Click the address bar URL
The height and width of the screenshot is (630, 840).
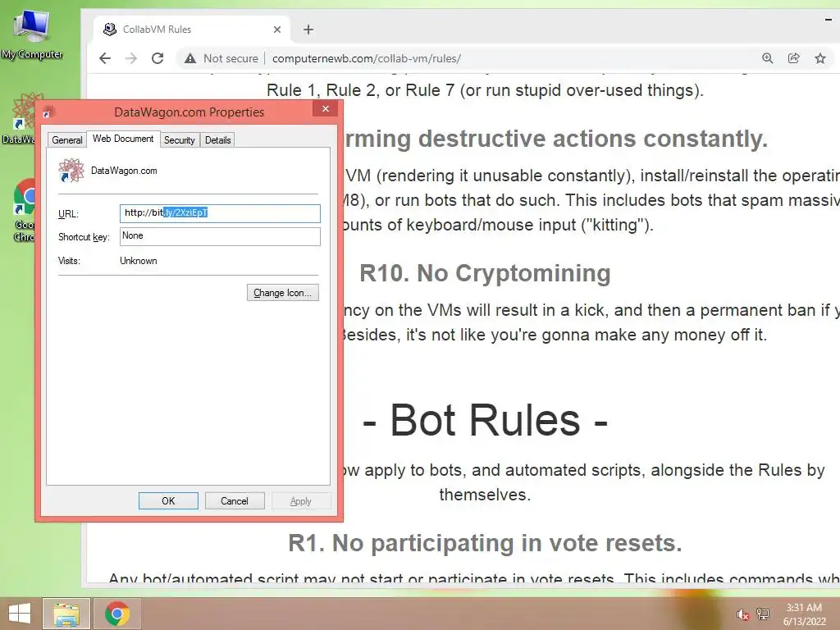pos(367,58)
